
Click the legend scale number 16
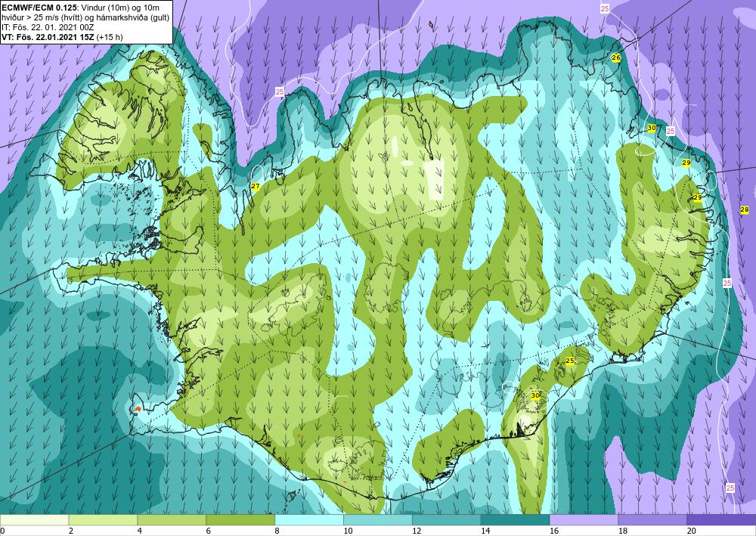[x=554, y=531]
